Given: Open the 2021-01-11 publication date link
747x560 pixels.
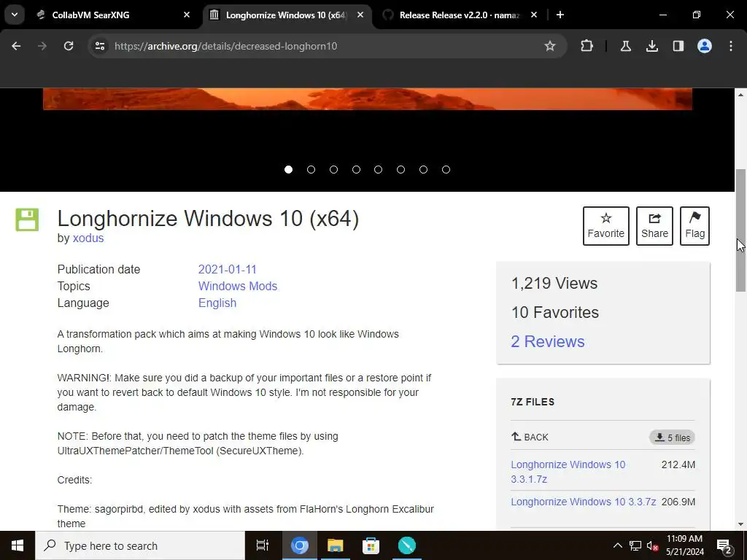Looking at the screenshot, I should click(228, 270).
